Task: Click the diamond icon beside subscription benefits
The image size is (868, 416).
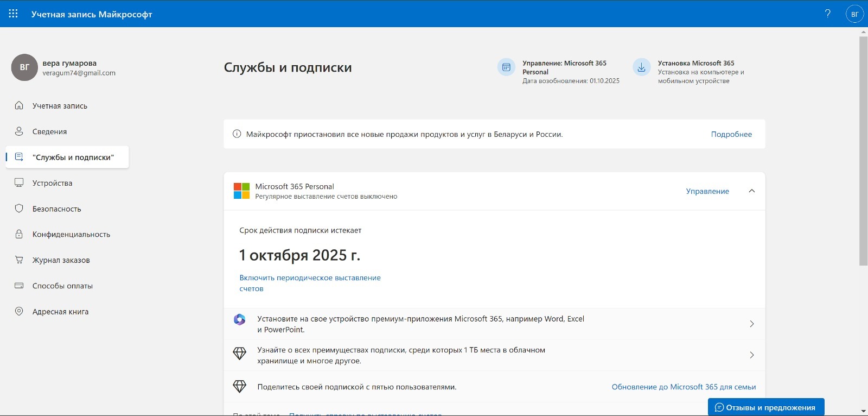Action: (239, 354)
